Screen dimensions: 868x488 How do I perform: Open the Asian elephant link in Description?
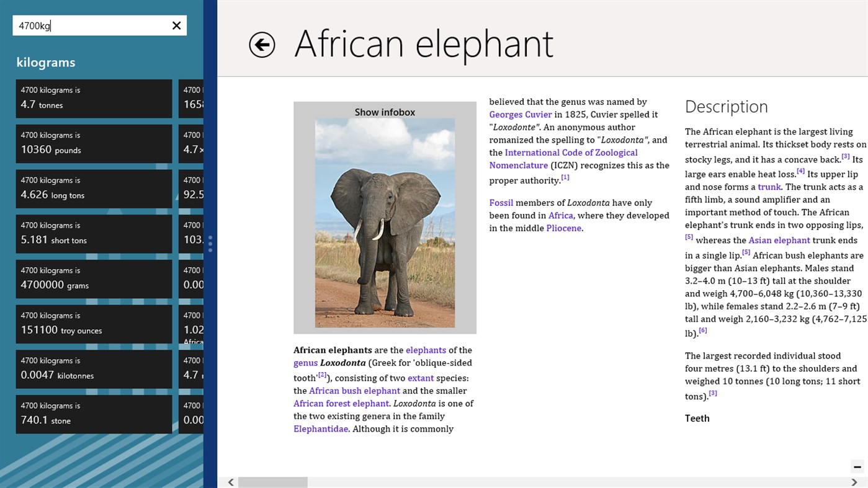point(779,240)
